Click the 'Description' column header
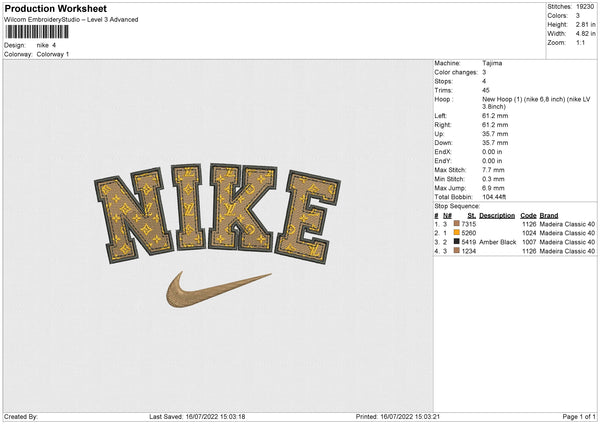This screenshot has height=424, width=600. pyautogui.click(x=497, y=215)
